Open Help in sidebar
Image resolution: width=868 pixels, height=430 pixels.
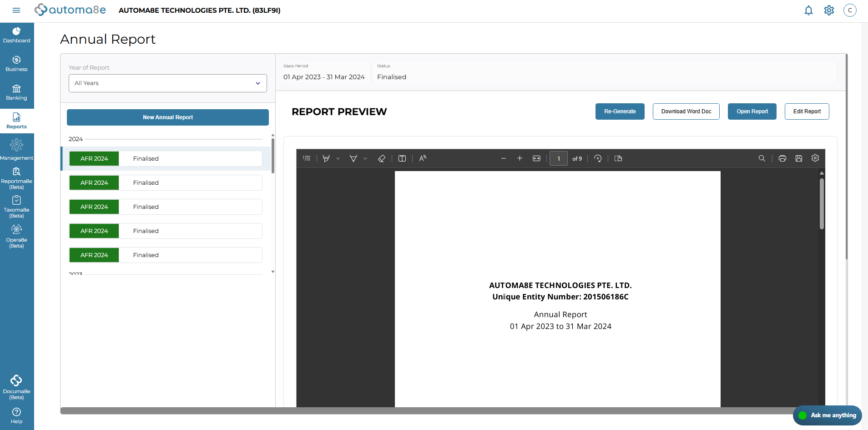pyautogui.click(x=17, y=416)
